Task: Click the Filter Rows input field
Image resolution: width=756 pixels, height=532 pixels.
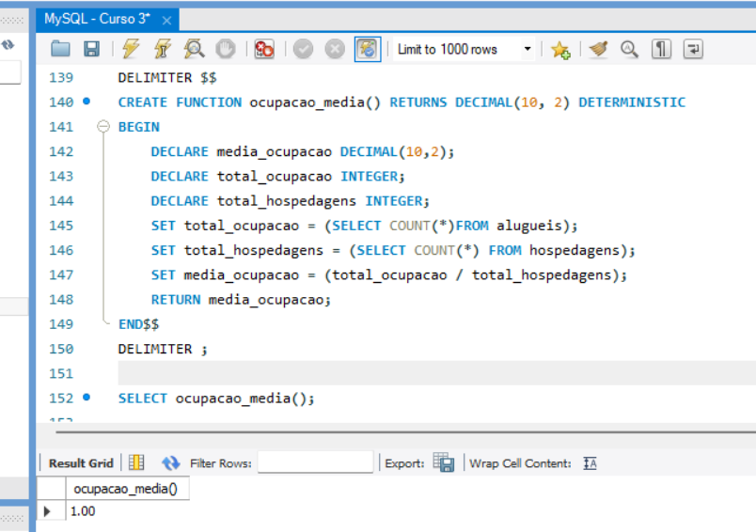Action: (x=315, y=462)
